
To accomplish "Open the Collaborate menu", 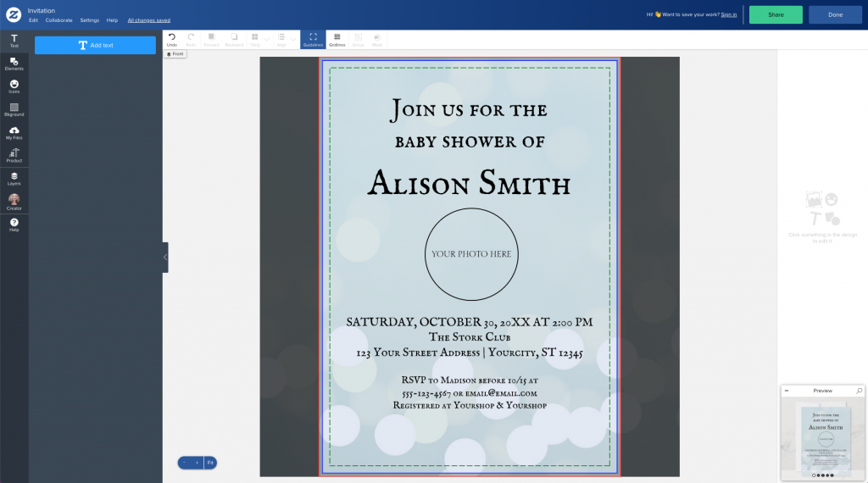I will pos(58,19).
